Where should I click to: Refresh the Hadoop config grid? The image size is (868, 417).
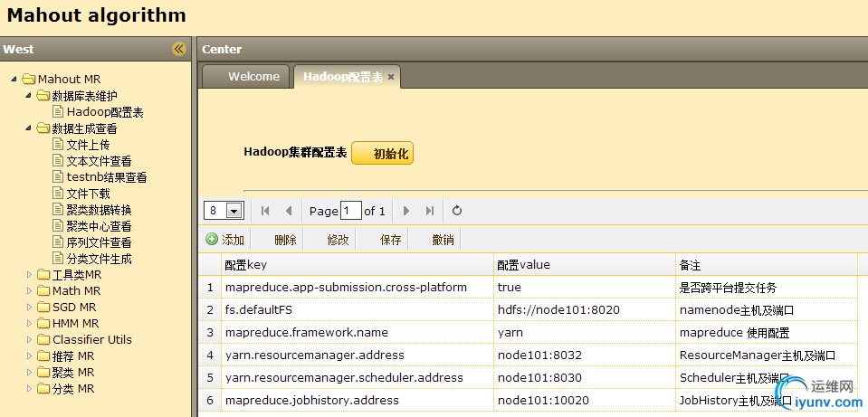pyautogui.click(x=457, y=211)
